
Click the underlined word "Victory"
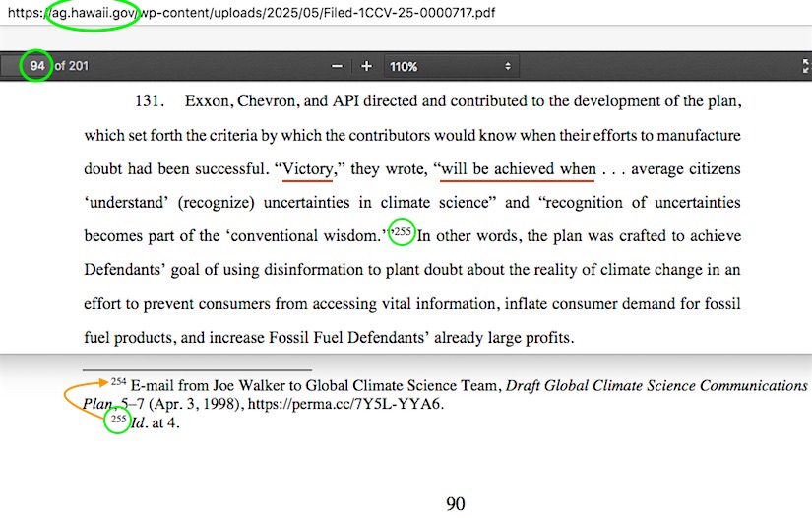[307, 168]
